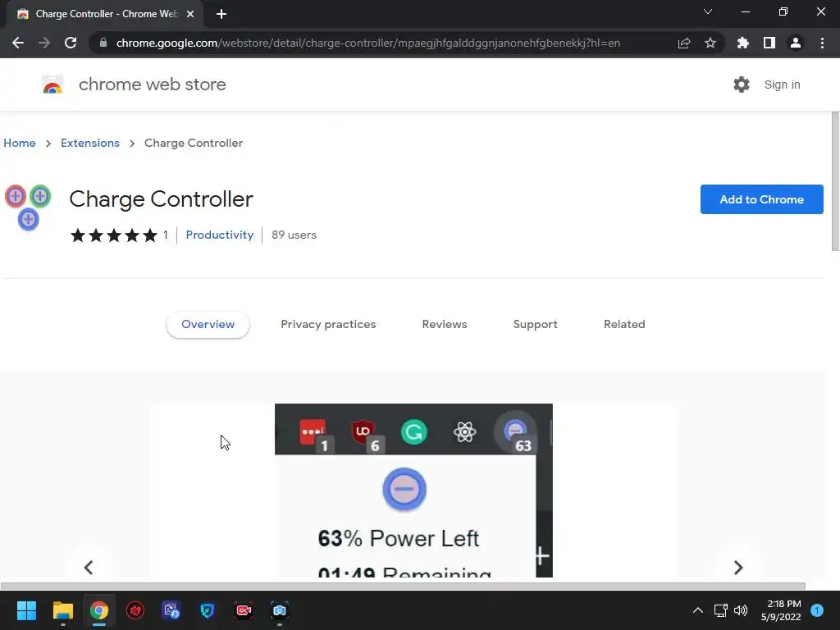This screenshot has height=630, width=840.
Task: Open the browser side panel
Action: click(769, 43)
